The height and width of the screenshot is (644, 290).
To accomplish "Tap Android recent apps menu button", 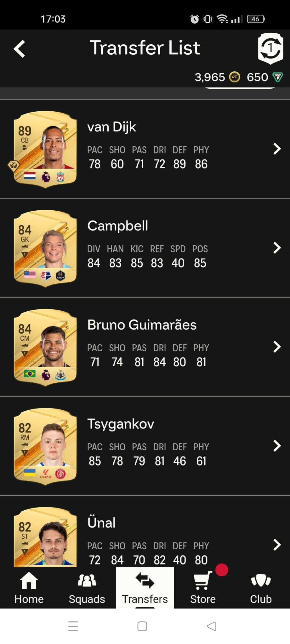I will point(73,626).
